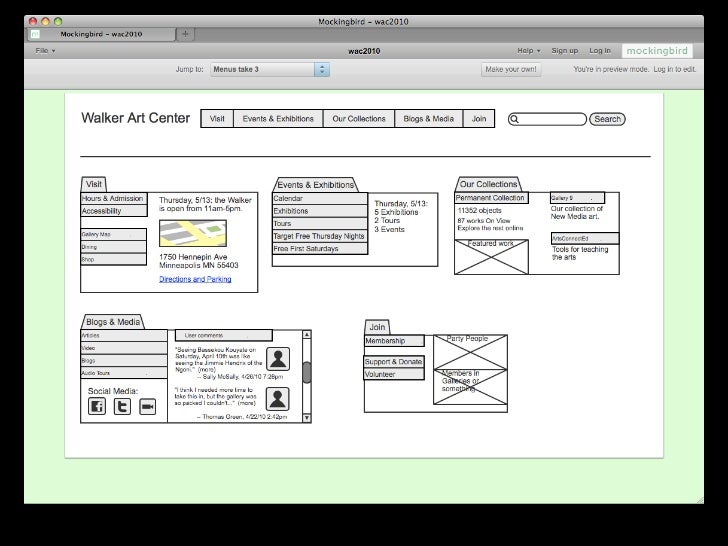Click the Search button
Screen dimensions: 728x546
607,119
